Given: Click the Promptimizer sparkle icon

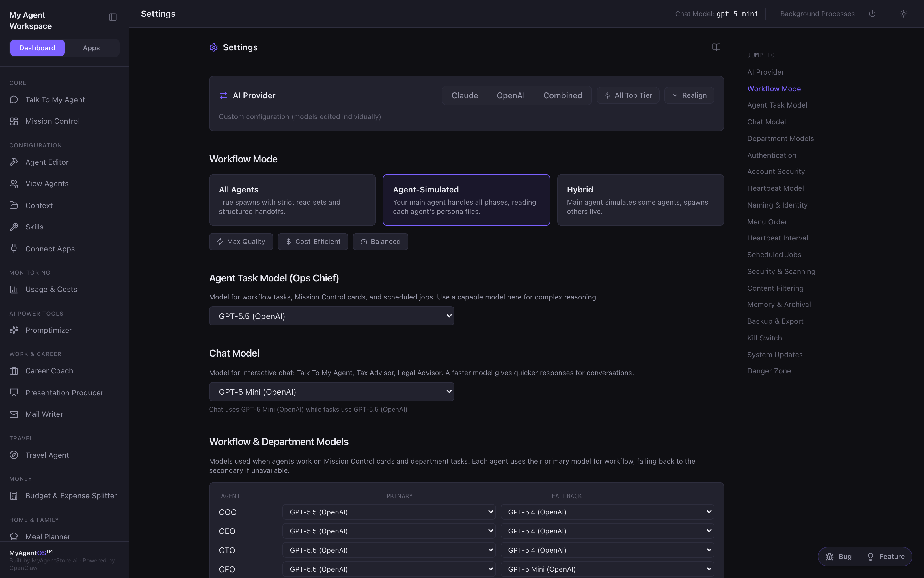Looking at the screenshot, I should 14,330.
